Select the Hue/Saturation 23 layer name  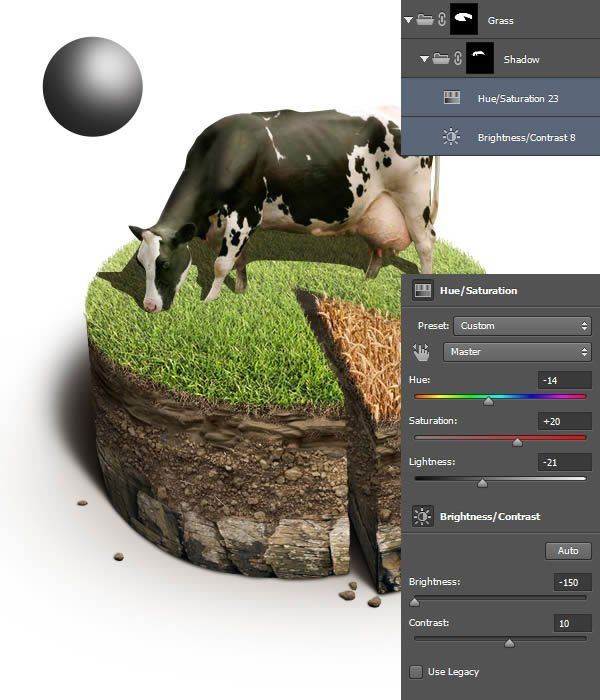click(518, 98)
